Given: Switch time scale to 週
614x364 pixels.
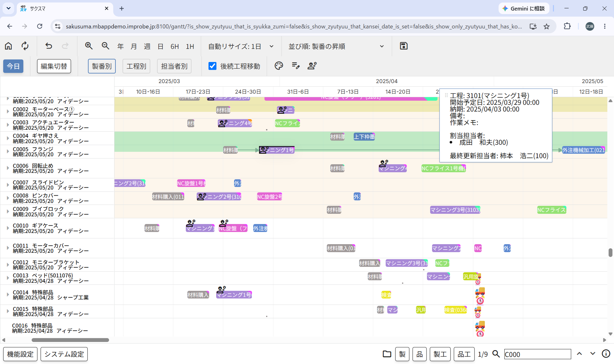Looking at the screenshot, I should coord(147,47).
